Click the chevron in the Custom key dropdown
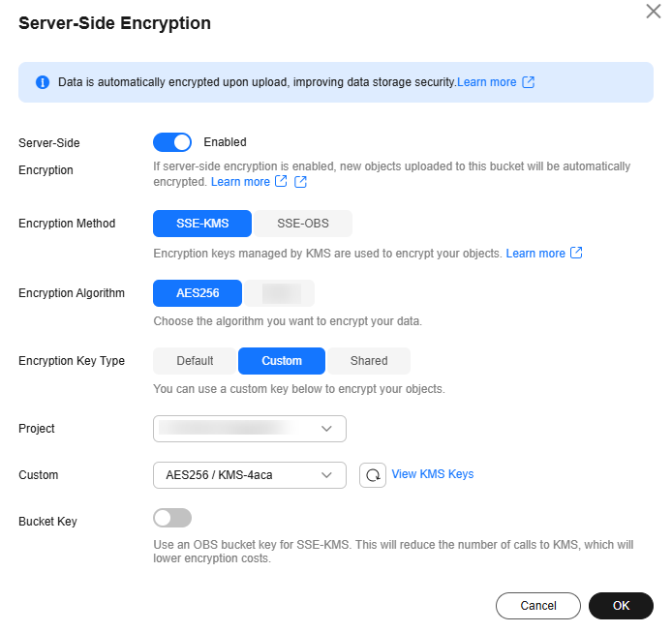 (x=326, y=475)
